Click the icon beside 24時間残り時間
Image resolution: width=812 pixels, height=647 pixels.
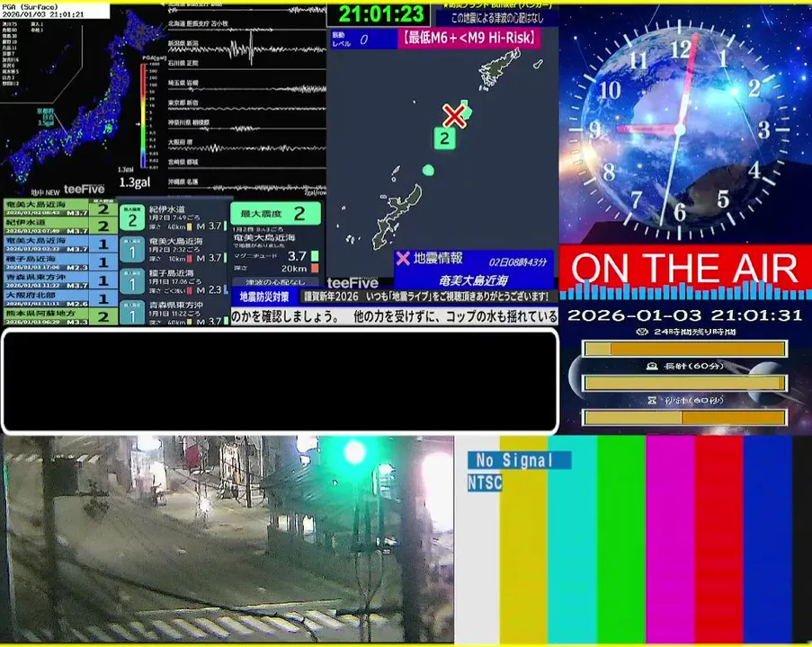pyautogui.click(x=642, y=332)
